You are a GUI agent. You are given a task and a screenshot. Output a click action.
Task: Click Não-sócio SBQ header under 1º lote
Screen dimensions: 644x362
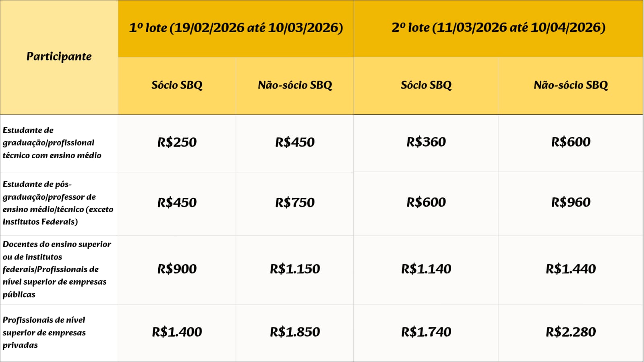tap(295, 85)
